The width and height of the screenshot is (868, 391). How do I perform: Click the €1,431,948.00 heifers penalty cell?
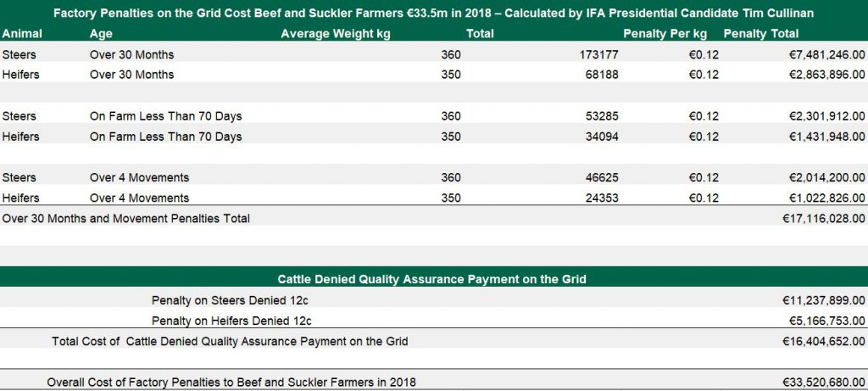point(822,137)
